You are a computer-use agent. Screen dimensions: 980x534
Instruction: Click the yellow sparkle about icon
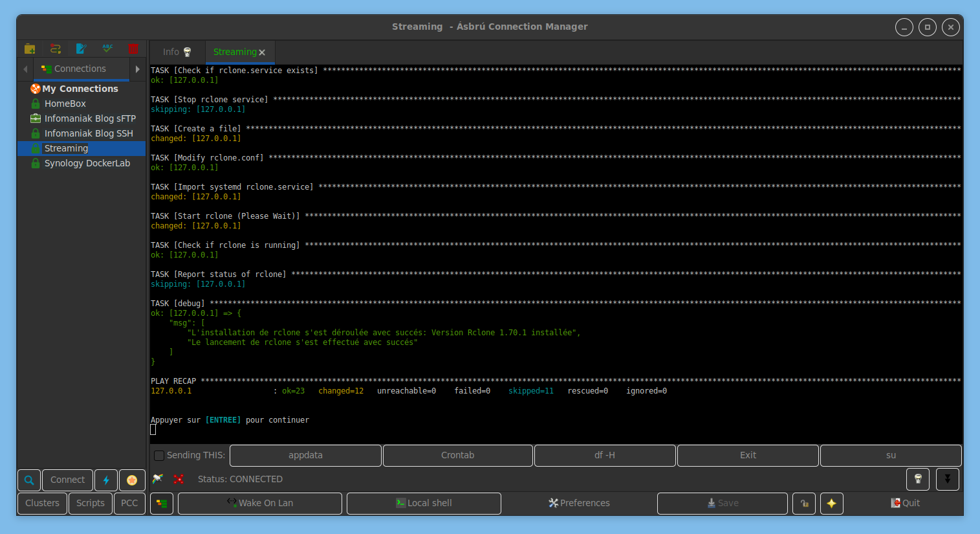(x=832, y=504)
